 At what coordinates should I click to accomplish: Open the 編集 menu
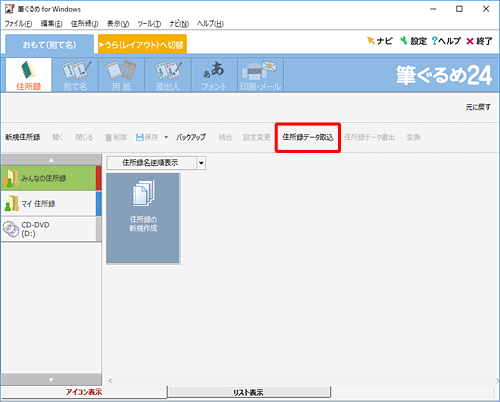coord(51,24)
